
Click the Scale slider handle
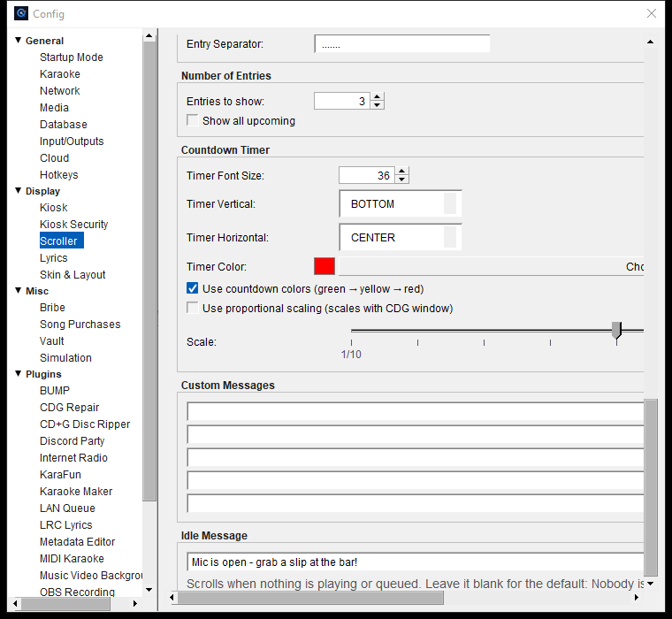coord(616,331)
